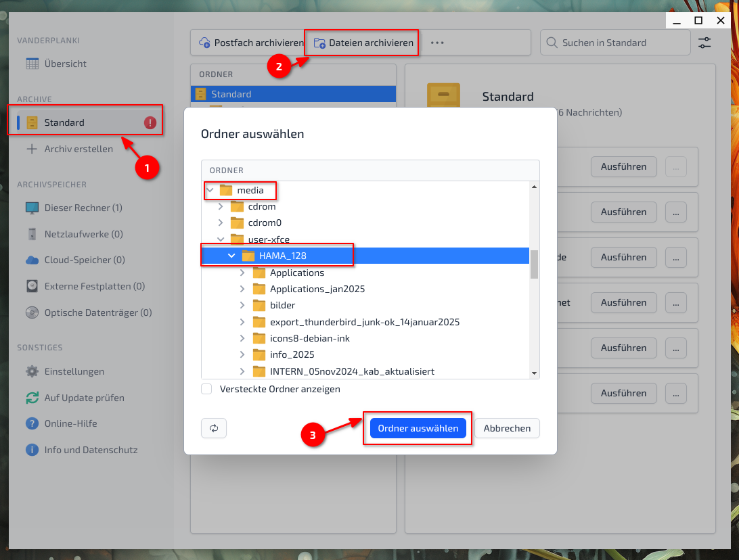Select Dateien archivieren in toolbar
The image size is (739, 560).
[363, 43]
